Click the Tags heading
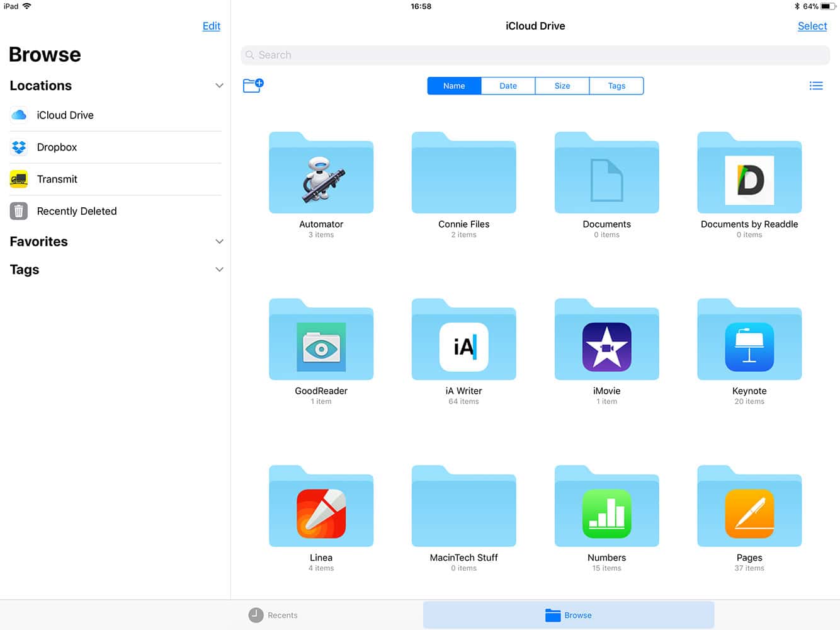Viewport: 840px width, 630px height. pos(25,270)
